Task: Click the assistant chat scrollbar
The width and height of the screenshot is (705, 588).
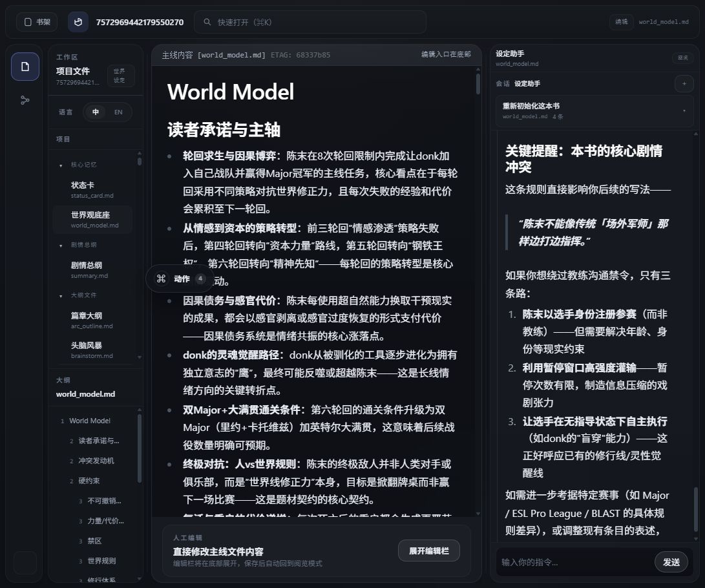Action: coord(696,510)
